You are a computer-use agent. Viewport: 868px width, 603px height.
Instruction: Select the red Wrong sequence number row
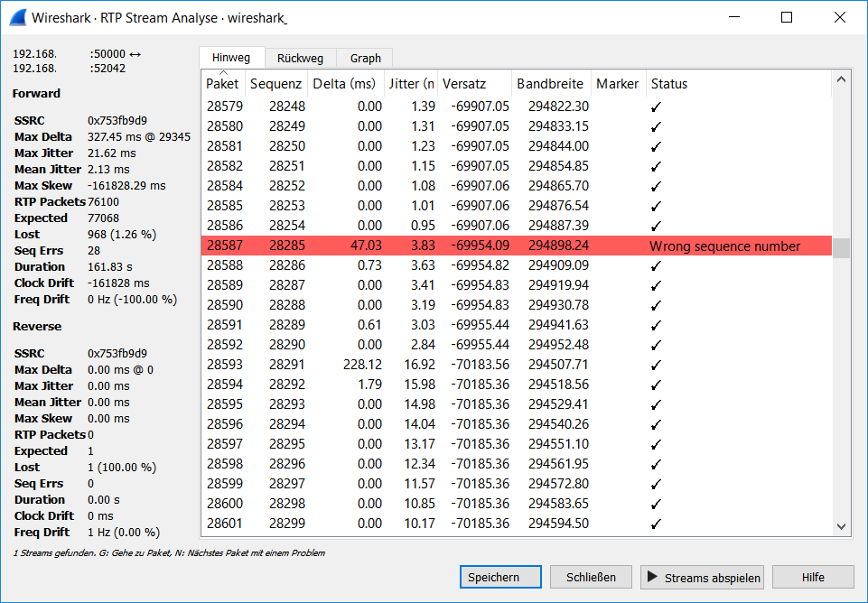pyautogui.click(x=515, y=246)
